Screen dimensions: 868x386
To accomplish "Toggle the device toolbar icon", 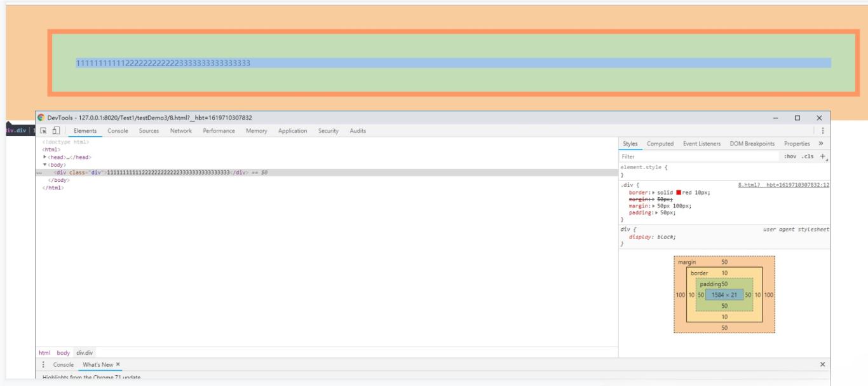I will (x=56, y=131).
